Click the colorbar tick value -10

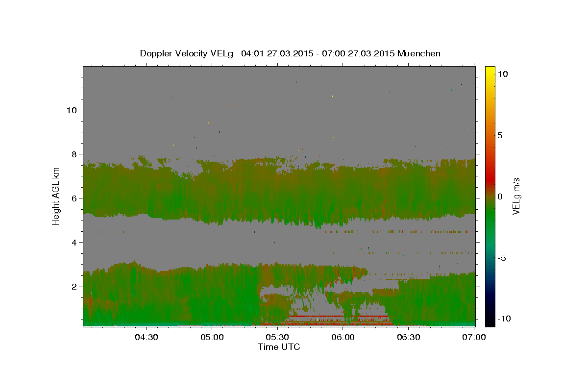(x=503, y=318)
